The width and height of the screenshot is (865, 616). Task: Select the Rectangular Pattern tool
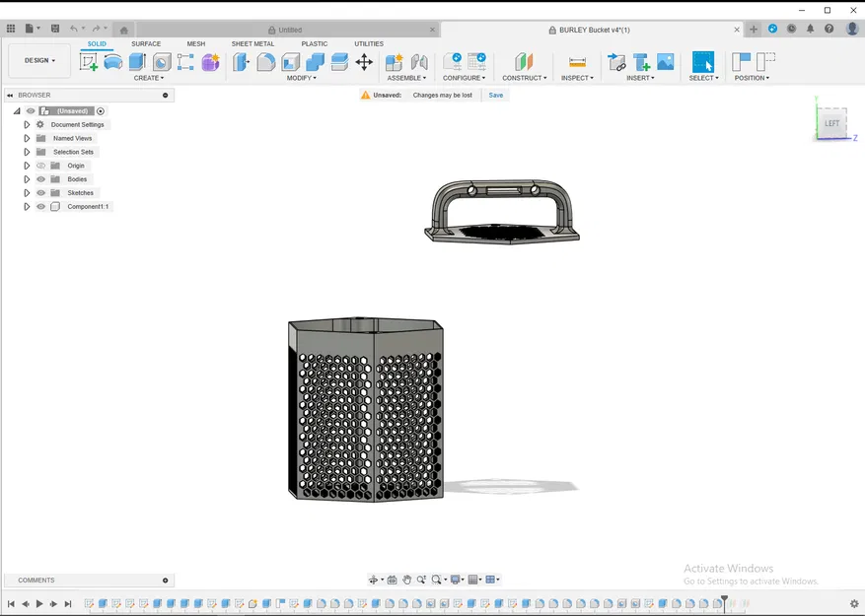tap(185, 61)
